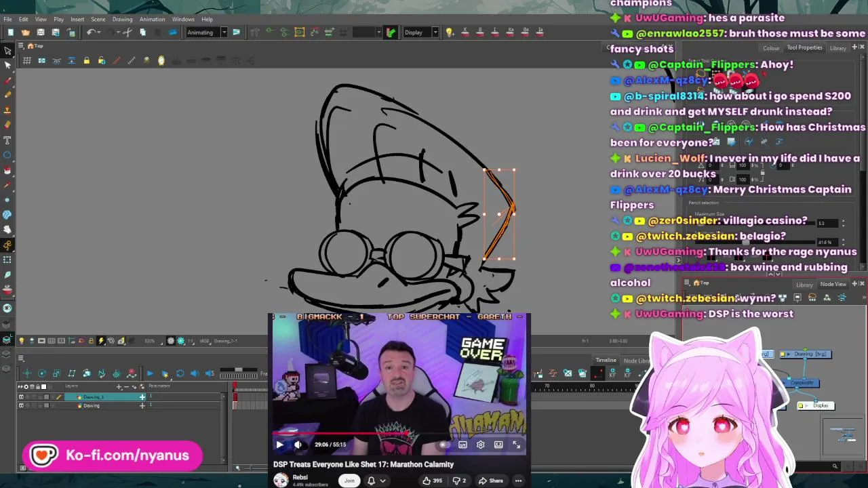Image resolution: width=868 pixels, height=488 pixels.
Task: Click the Save icon in top toolbar
Action: (x=41, y=33)
